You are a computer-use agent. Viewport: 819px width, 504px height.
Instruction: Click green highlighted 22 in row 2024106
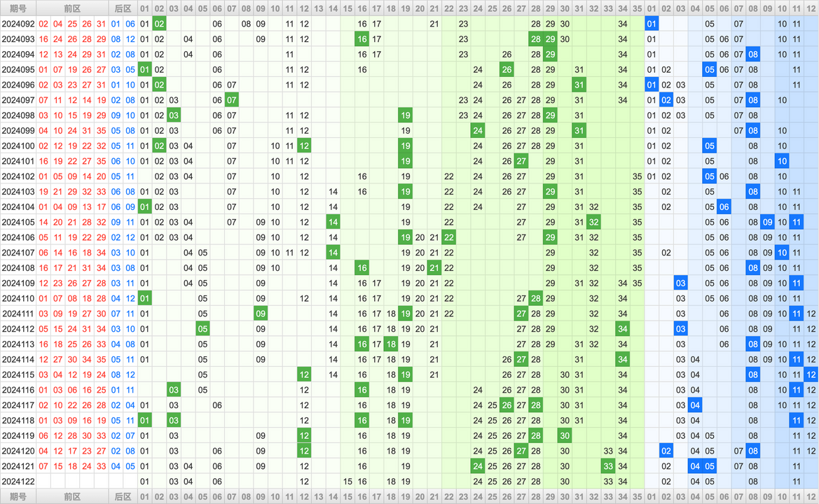[x=448, y=237]
